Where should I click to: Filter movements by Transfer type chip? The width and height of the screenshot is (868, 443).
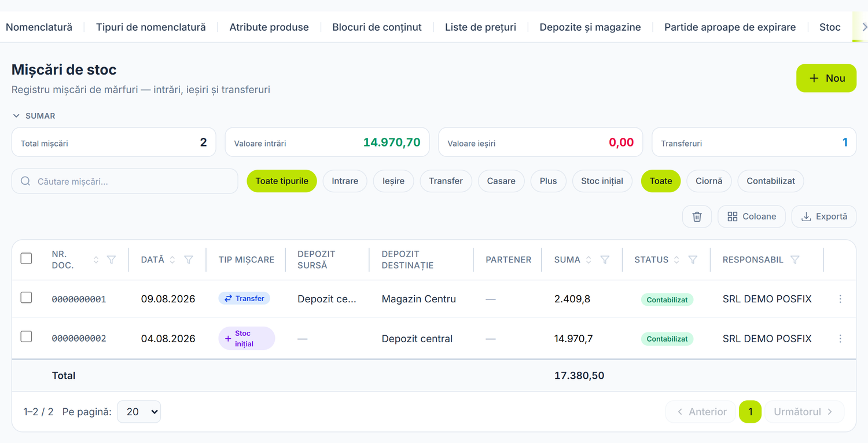tap(446, 181)
